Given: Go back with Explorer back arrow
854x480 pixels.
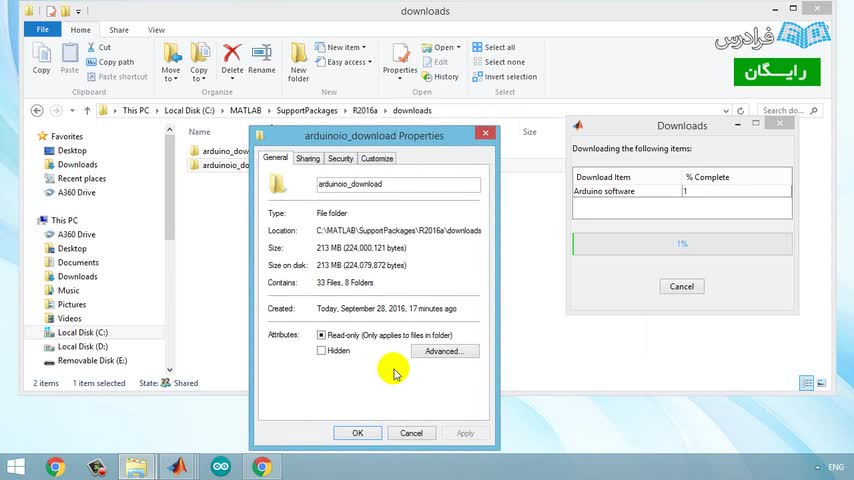Looking at the screenshot, I should [37, 111].
